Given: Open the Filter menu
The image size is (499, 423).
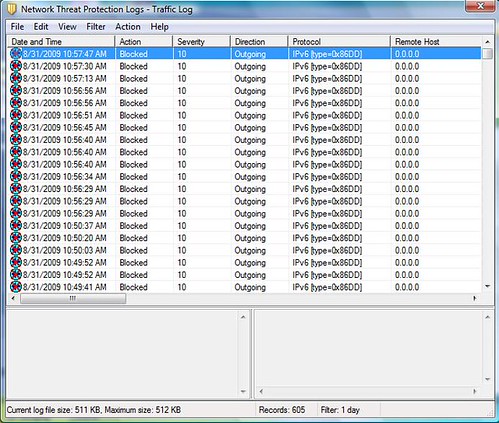Looking at the screenshot, I should 96,27.
